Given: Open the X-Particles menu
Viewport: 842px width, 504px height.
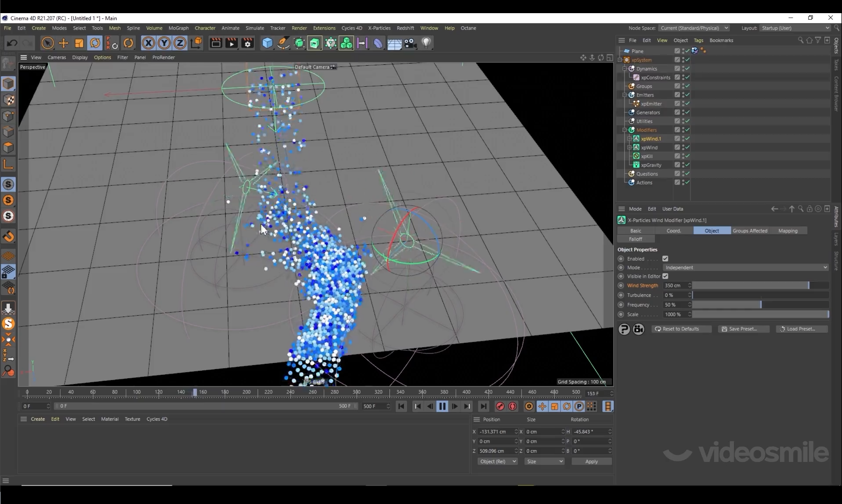Looking at the screenshot, I should [x=379, y=28].
